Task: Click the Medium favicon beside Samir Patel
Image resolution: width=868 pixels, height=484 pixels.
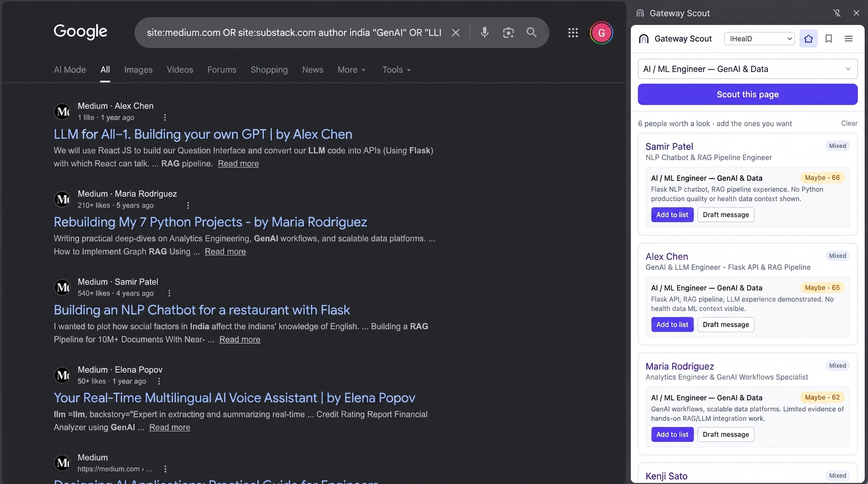Action: click(62, 287)
